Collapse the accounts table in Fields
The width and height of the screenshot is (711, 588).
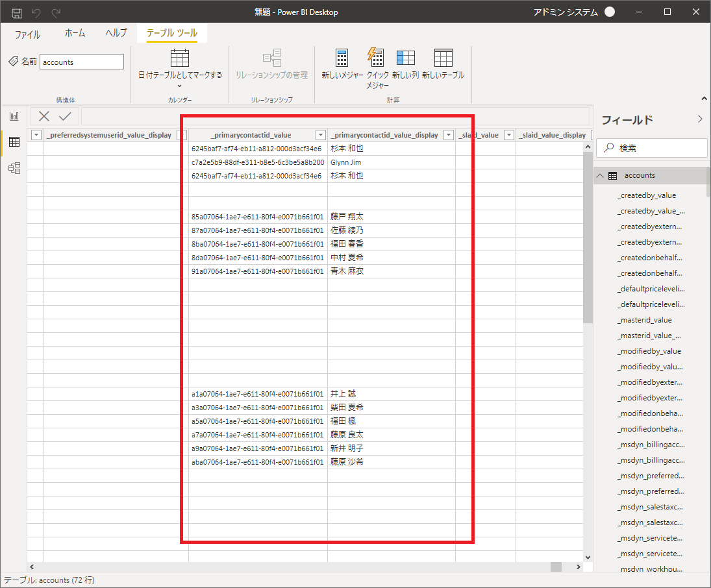[x=600, y=176]
